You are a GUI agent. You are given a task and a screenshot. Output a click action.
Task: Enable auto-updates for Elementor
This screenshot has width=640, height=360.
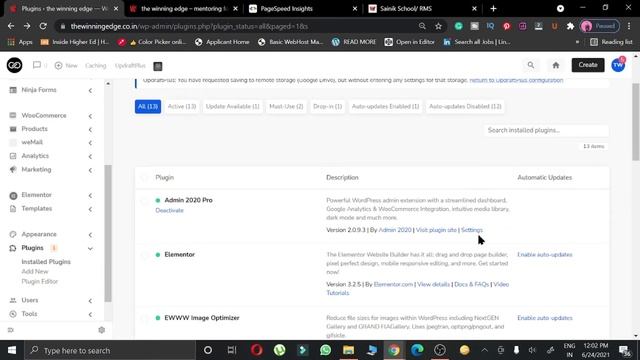pos(544,255)
